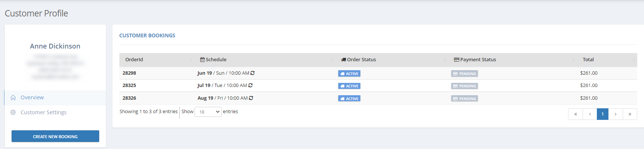Click the recurring icon on Aug 19 schedule
The width and height of the screenshot is (644, 149).
point(251,98)
